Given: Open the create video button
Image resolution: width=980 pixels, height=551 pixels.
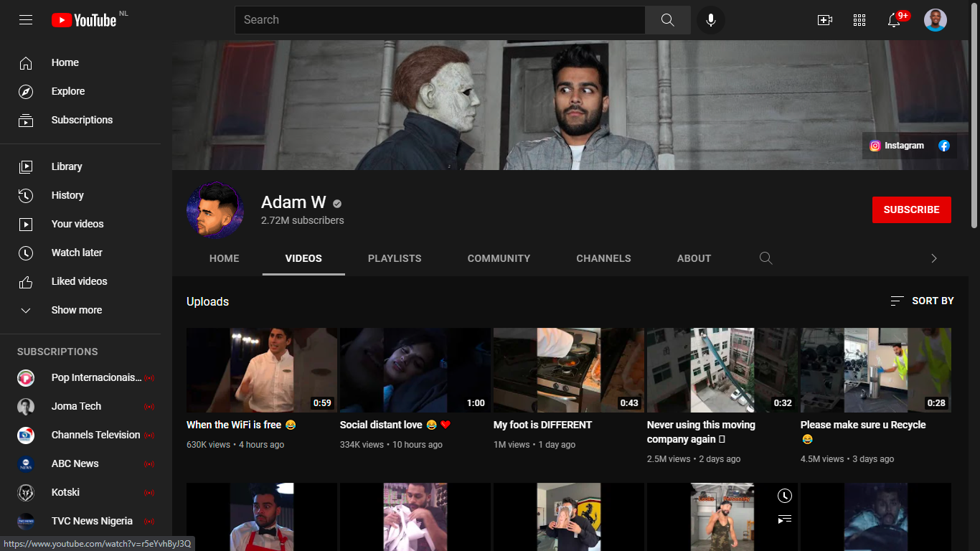Looking at the screenshot, I should [x=825, y=20].
